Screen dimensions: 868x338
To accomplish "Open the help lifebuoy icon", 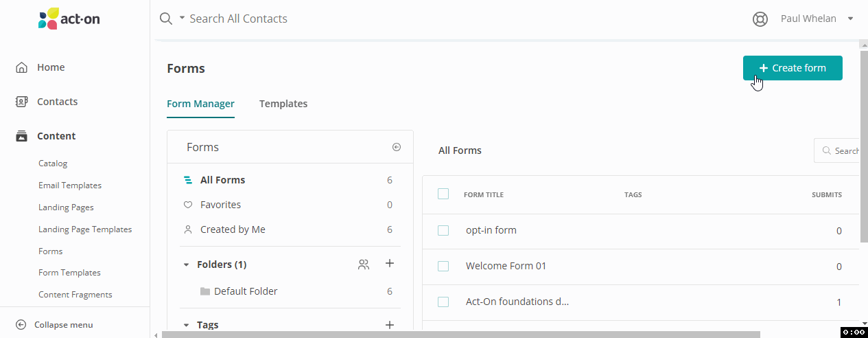I will [x=760, y=19].
